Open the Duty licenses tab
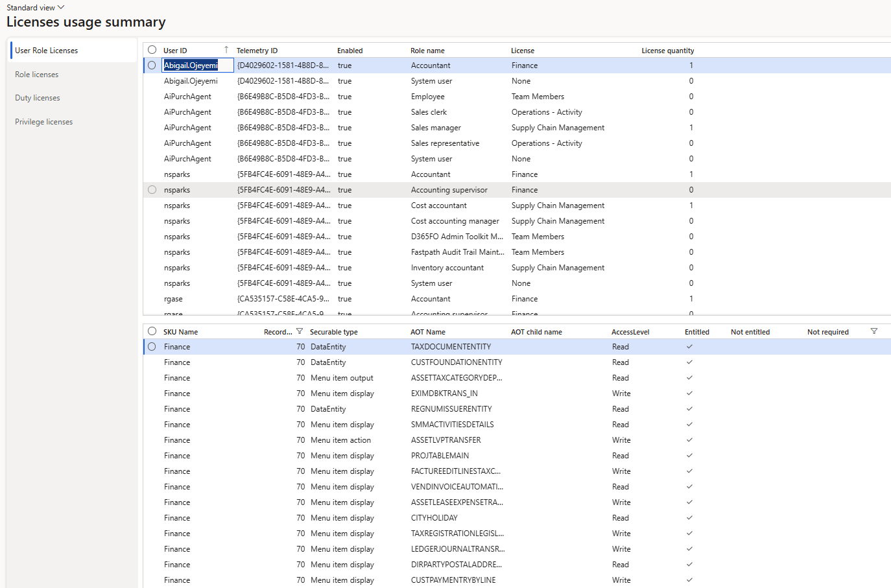The height and width of the screenshot is (588, 891). (x=38, y=98)
